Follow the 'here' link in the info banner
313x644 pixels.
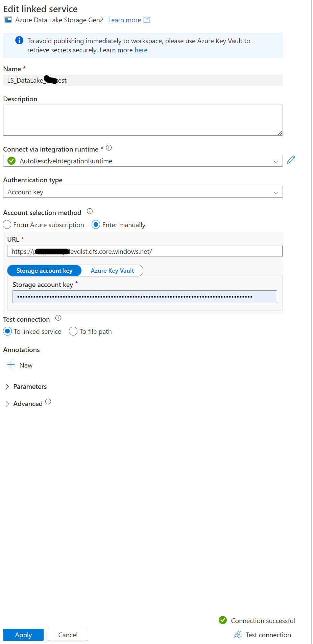(141, 50)
